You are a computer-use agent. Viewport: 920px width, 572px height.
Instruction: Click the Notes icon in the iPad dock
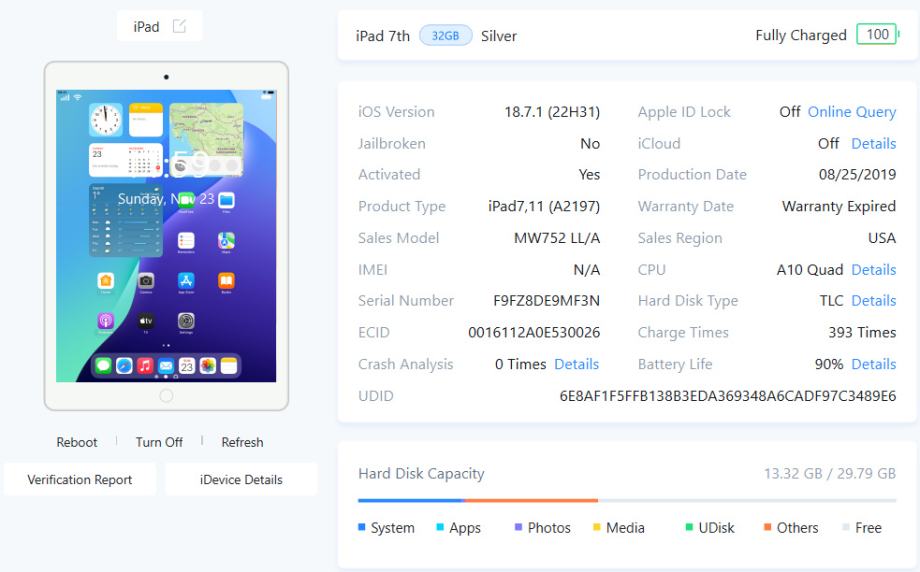pyautogui.click(x=229, y=365)
